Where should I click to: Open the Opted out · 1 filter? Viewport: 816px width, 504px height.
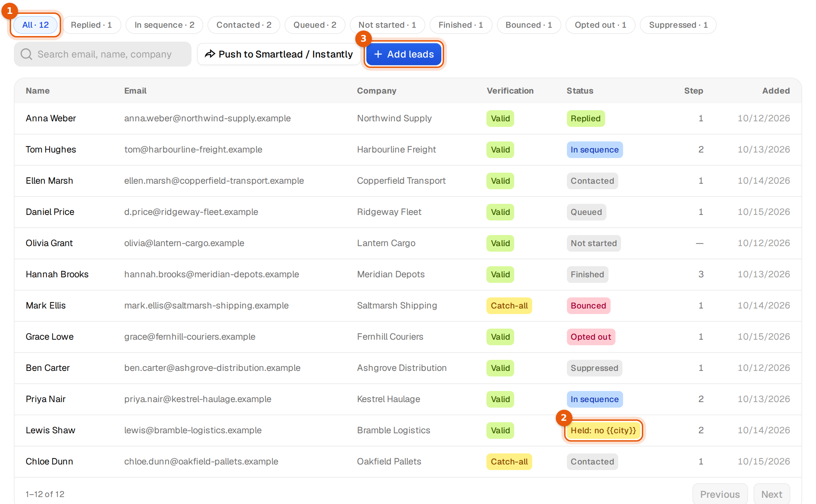601,25
